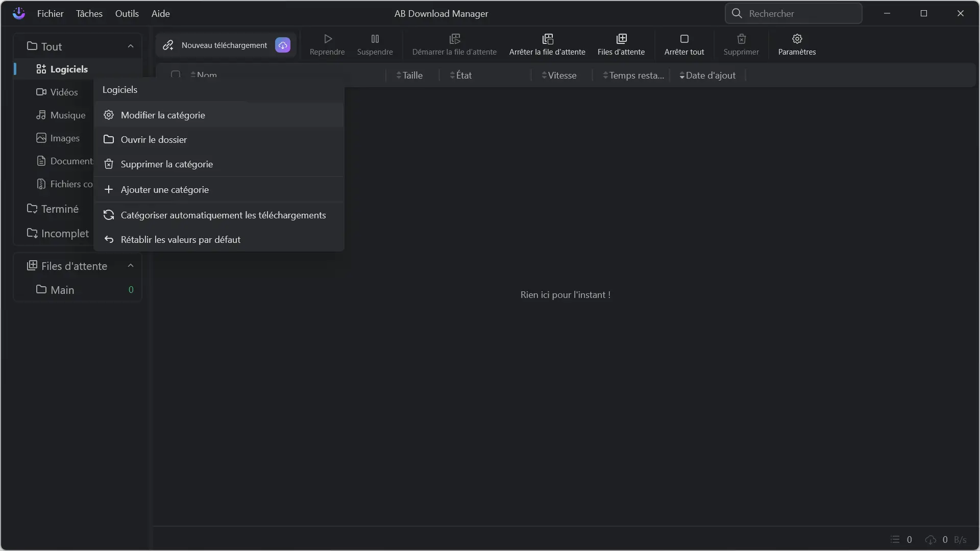
Task: Select the Vidéos category
Action: coord(57,92)
